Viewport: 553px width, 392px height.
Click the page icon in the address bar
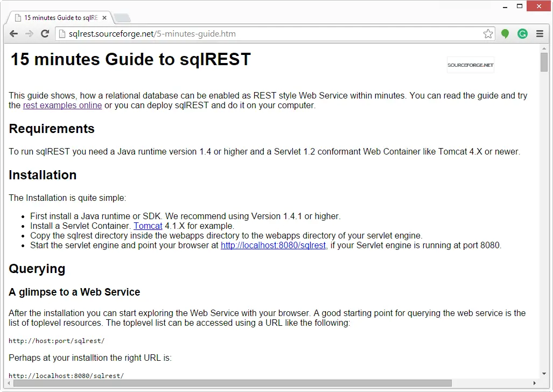62,34
